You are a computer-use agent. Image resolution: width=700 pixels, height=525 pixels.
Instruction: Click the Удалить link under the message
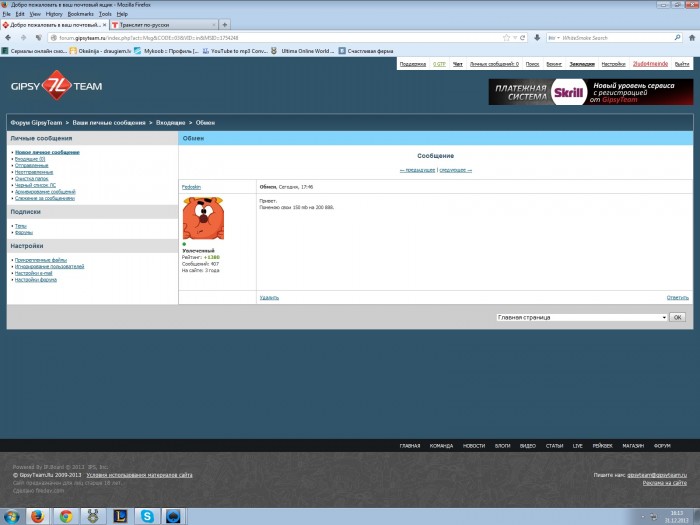click(269, 298)
